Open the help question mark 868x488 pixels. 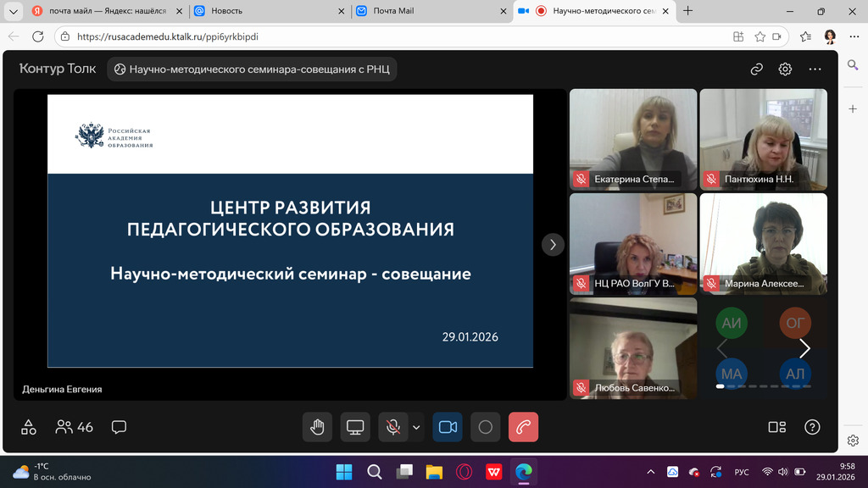(x=812, y=427)
